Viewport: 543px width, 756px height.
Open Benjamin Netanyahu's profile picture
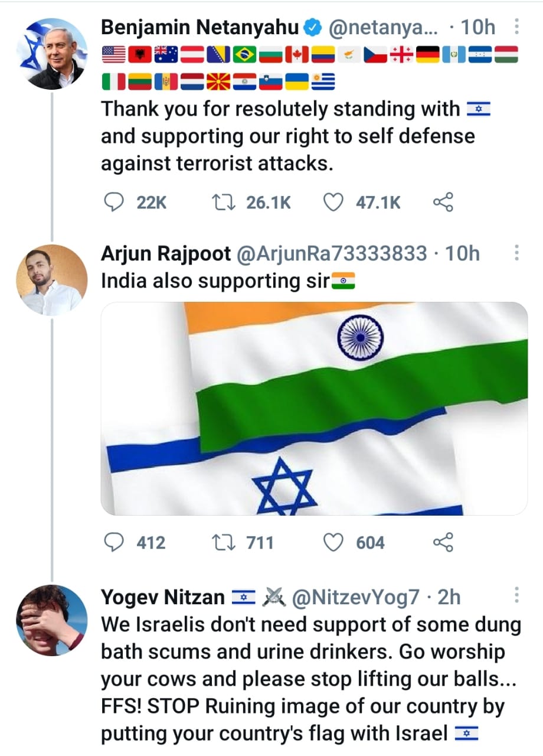coord(52,54)
